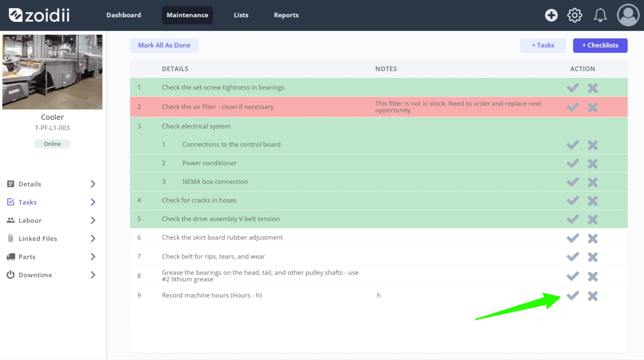644x360 pixels.
Task: Expand Linked Files section chevron
Action: coord(93,238)
